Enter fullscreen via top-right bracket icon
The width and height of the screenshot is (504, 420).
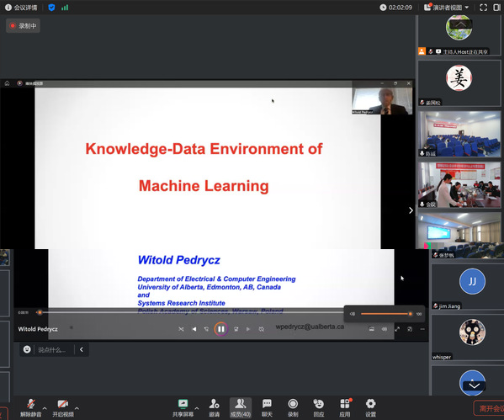[x=484, y=8]
